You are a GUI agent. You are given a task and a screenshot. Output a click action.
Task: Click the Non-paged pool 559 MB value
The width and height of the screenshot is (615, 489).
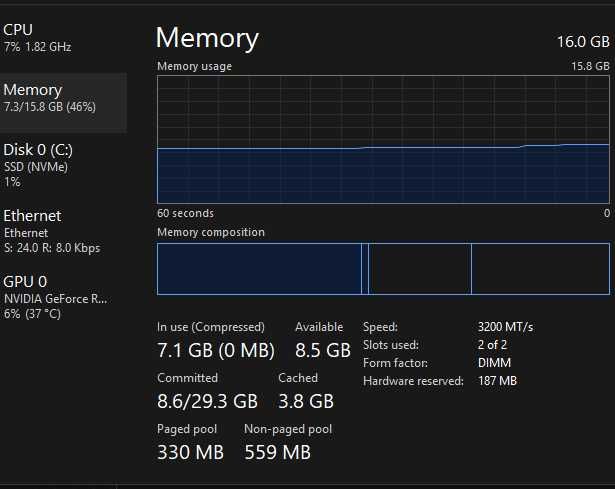pos(277,452)
